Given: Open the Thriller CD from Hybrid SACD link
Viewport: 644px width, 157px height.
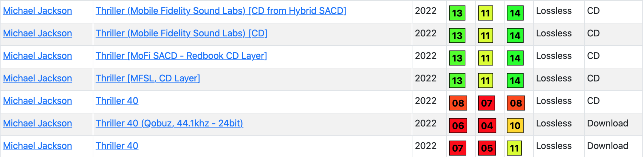Looking at the screenshot, I should click(221, 11).
